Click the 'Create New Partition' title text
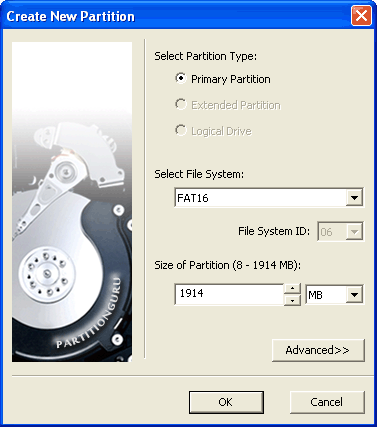The image size is (377, 427). coord(71,16)
